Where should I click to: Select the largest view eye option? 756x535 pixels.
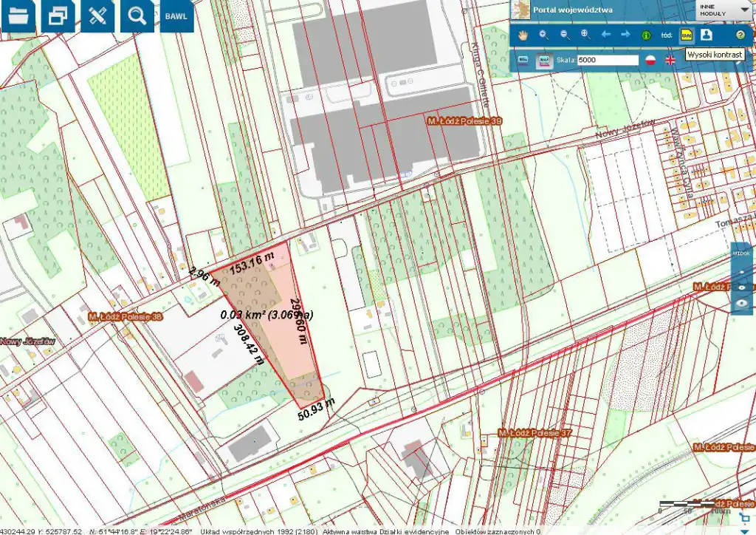[742, 304]
